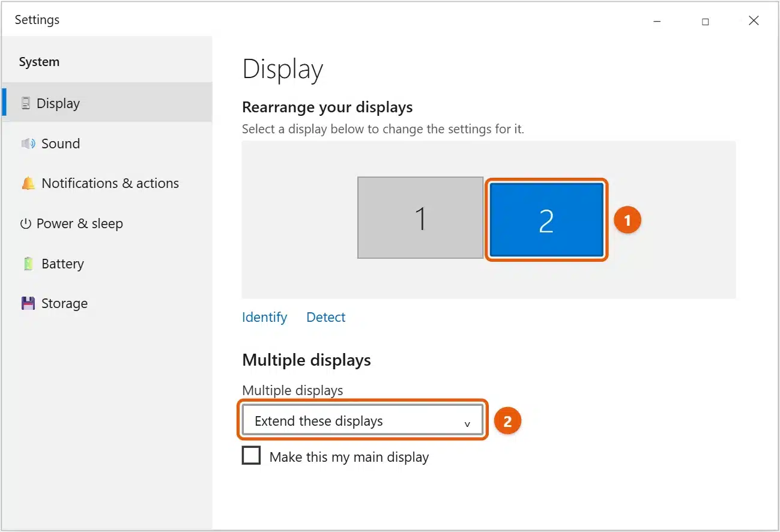The height and width of the screenshot is (532, 780).
Task: Enable Make this my main display checkbox
Action: tap(251, 456)
